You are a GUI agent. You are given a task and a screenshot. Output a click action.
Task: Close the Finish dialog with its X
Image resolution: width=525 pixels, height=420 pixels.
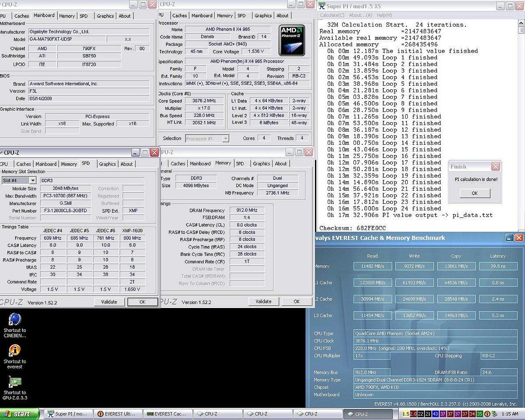click(x=495, y=166)
